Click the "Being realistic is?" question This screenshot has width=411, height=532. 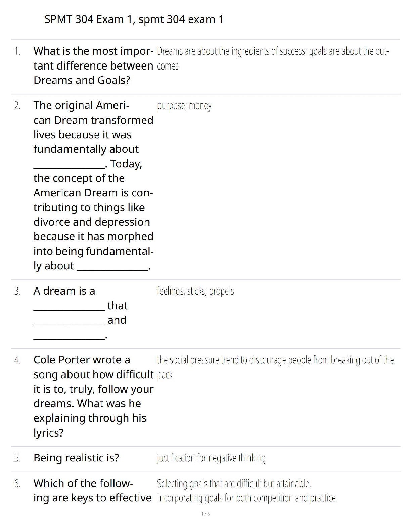coord(76,458)
